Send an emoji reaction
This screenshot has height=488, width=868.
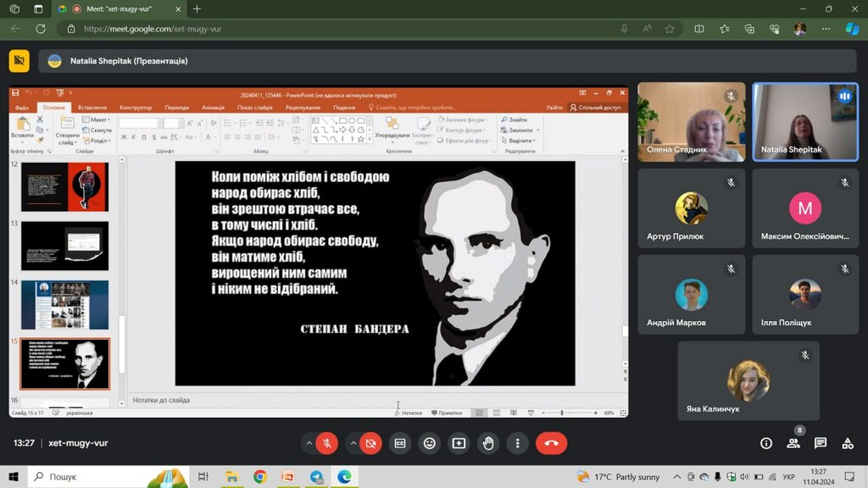pyautogui.click(x=429, y=443)
